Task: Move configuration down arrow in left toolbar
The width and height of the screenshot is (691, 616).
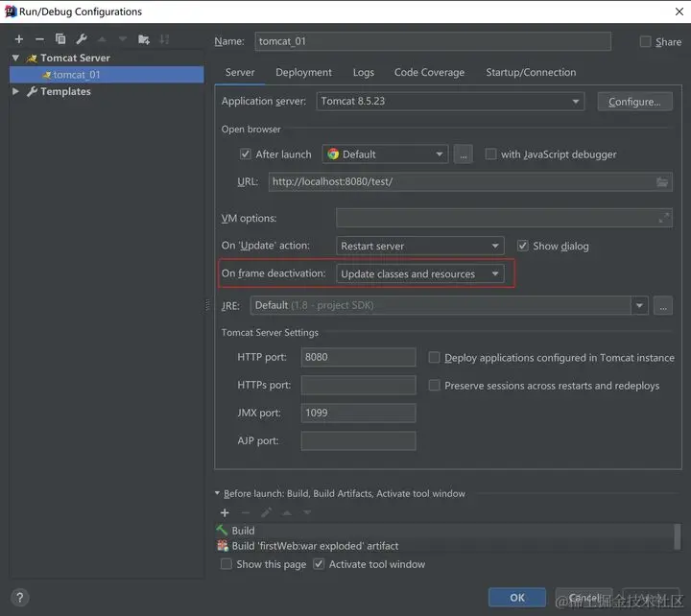Action: click(x=123, y=39)
